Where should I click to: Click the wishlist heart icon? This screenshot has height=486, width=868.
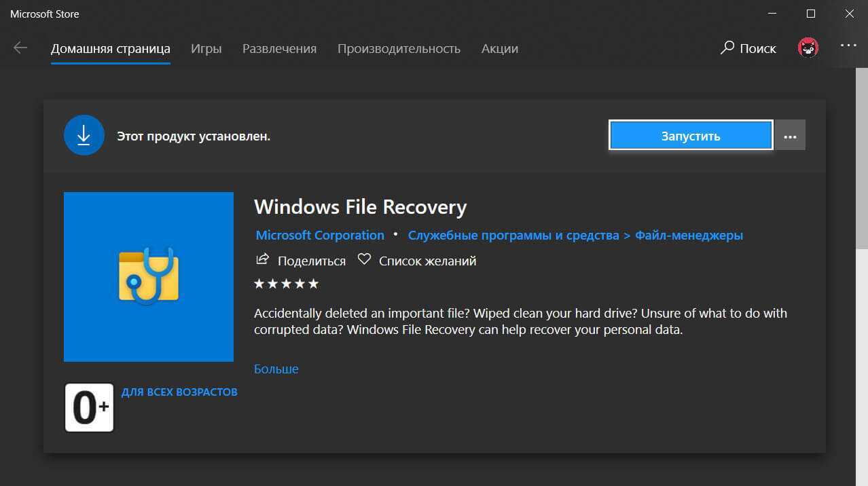coord(364,260)
